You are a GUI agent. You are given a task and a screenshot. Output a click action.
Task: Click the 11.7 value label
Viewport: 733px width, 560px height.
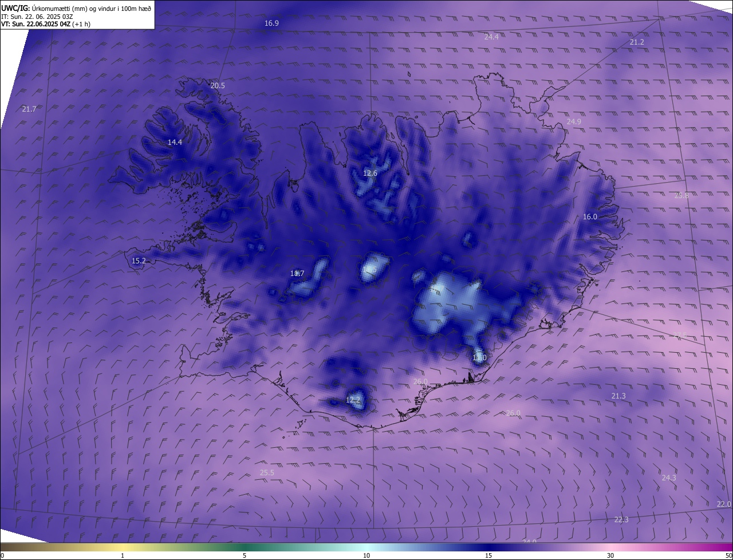tap(297, 274)
